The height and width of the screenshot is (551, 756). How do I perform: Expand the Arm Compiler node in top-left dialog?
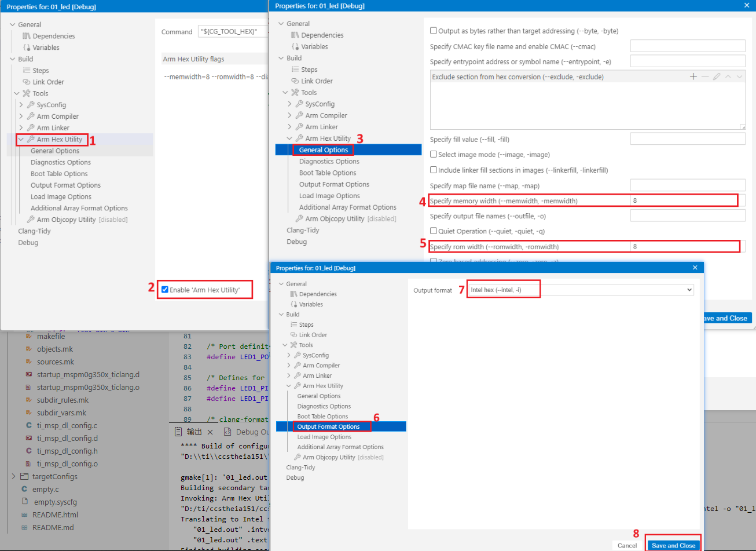click(x=21, y=116)
